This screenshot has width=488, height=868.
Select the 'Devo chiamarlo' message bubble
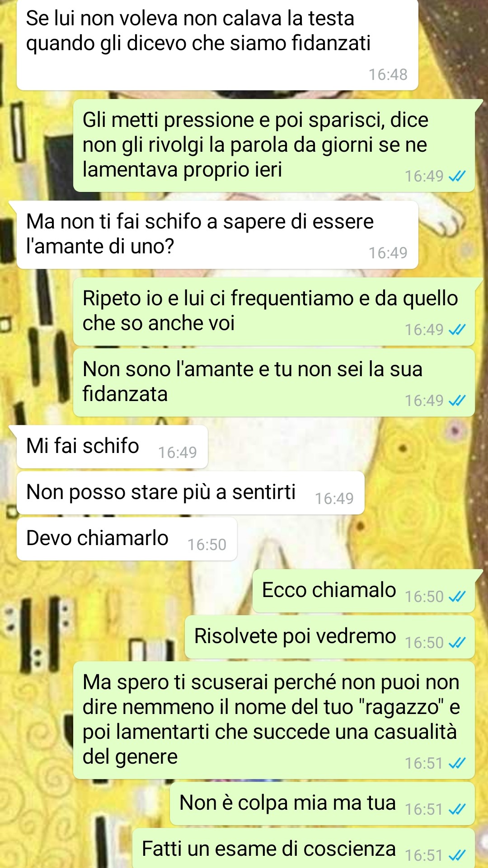coord(127,539)
